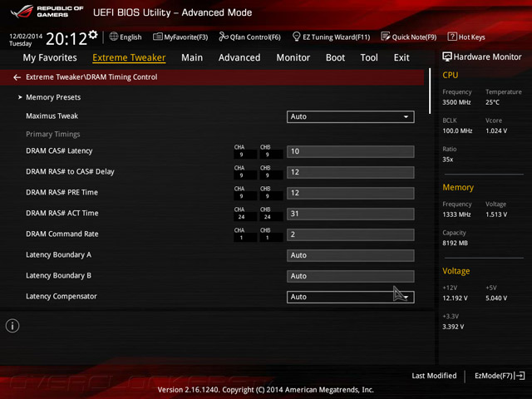Screen dimensions: 532x399
Task: Click the Primary Timings heading
Action: (x=53, y=135)
